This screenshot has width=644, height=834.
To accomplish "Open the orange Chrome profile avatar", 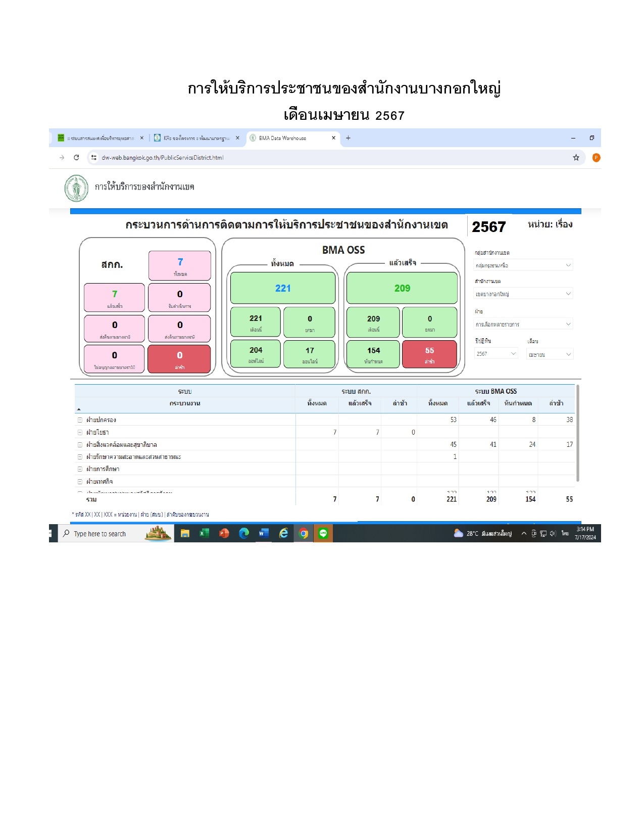I will [x=596, y=158].
